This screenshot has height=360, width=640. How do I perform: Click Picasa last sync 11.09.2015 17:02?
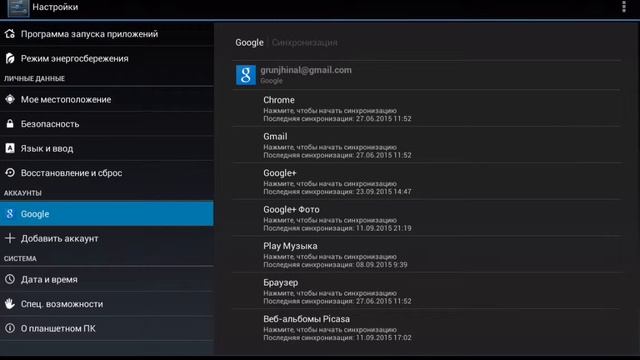(384, 338)
